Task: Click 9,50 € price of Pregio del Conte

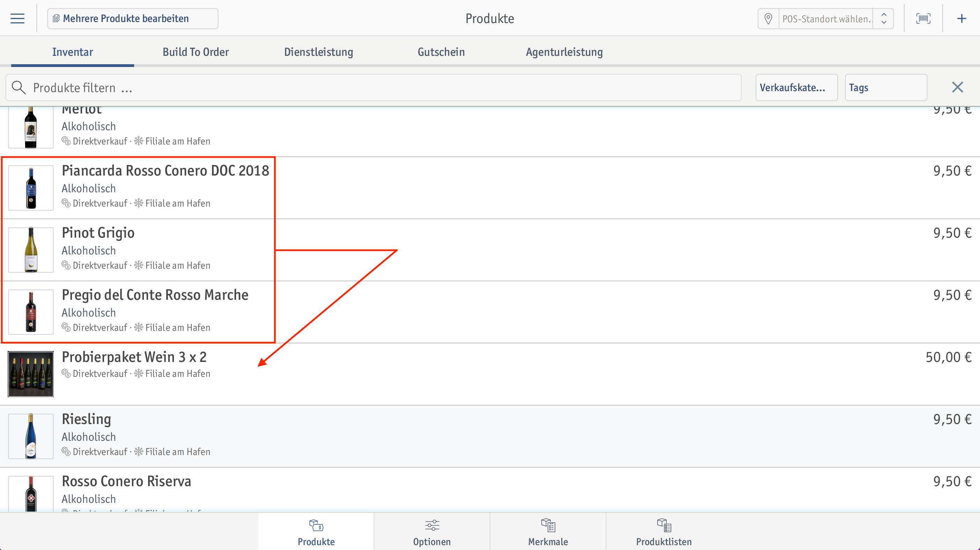Action: coord(952,295)
